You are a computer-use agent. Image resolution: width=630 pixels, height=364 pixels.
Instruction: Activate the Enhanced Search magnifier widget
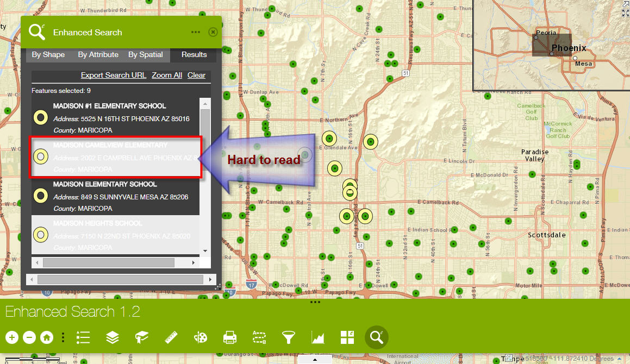pos(377,337)
